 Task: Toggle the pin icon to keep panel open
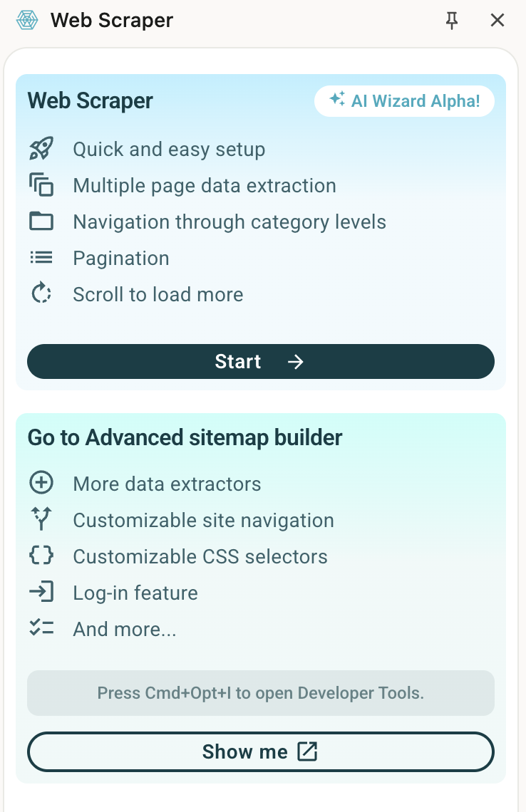point(452,21)
